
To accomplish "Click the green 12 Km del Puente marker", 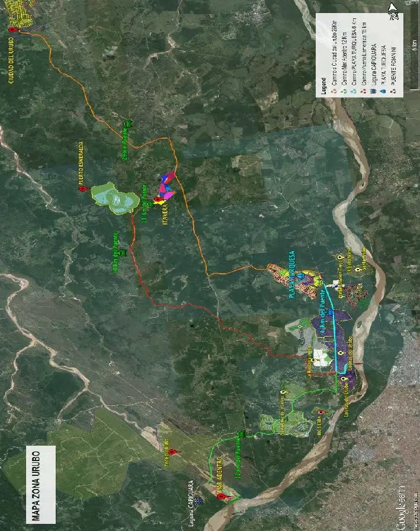I will pyautogui.click(x=239, y=433).
